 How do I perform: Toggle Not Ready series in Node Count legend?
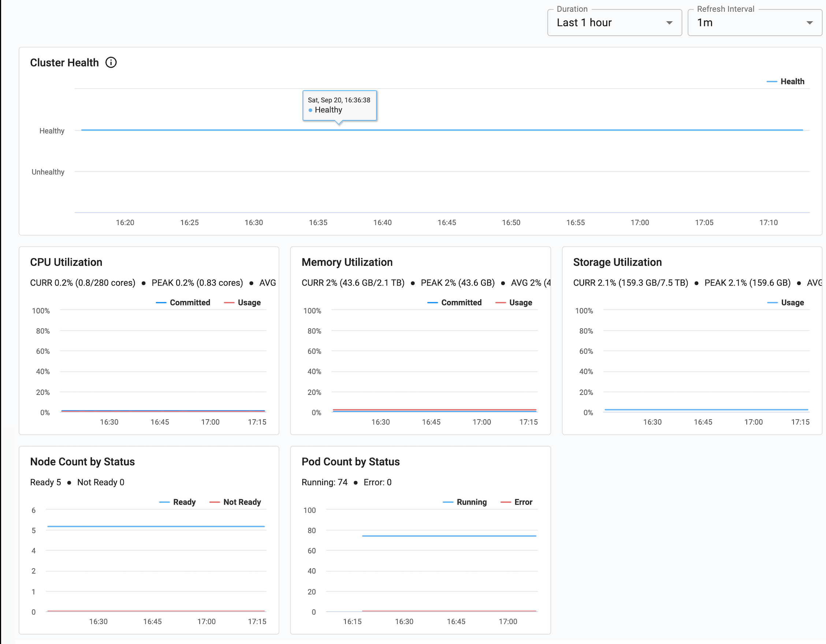tap(242, 502)
